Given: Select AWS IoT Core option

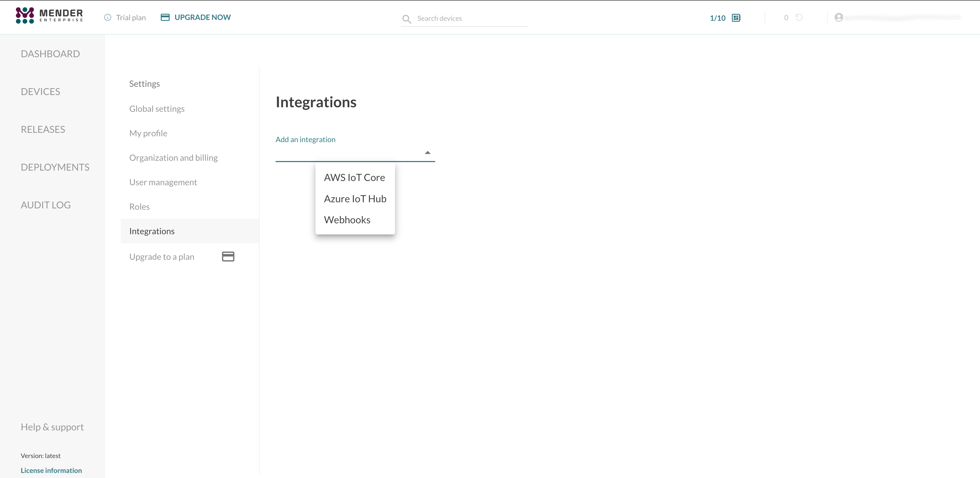Looking at the screenshot, I should click(354, 178).
